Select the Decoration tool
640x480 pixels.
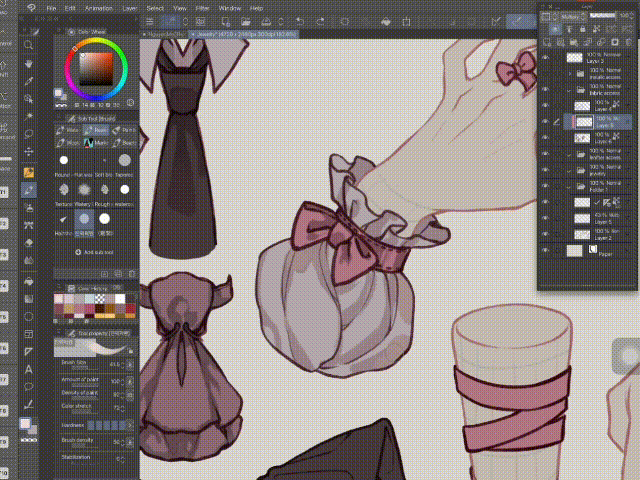tap(28, 225)
